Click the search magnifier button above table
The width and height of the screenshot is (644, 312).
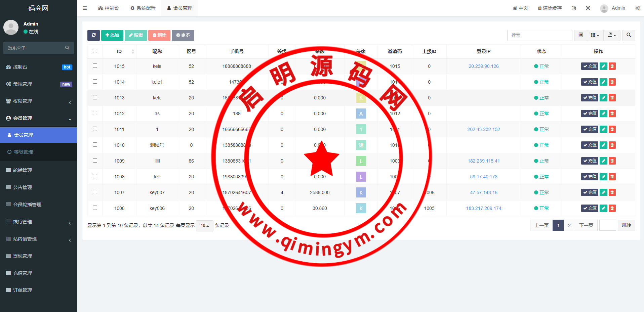pyautogui.click(x=629, y=35)
